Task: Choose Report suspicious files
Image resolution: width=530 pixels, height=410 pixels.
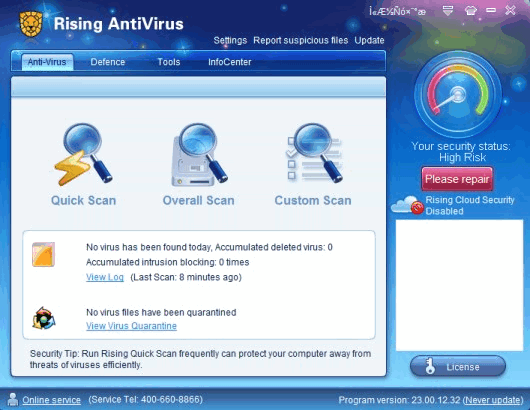Action: point(300,40)
